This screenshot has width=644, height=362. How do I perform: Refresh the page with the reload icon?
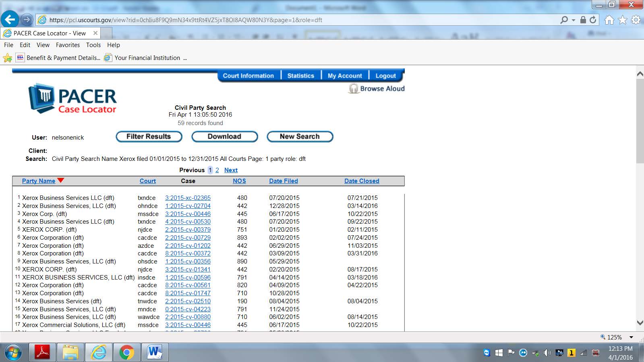593,20
